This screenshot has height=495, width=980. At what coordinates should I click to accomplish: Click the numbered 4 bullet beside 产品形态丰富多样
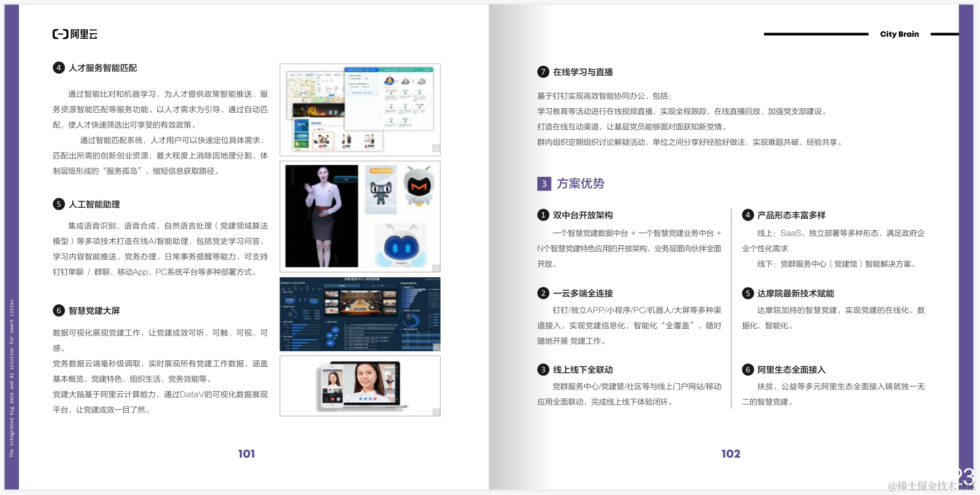click(x=748, y=215)
